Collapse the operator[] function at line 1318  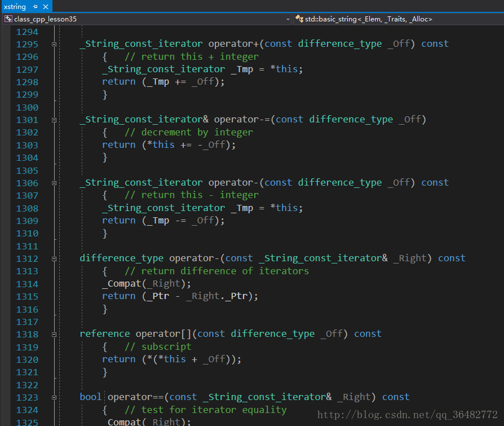(54, 334)
